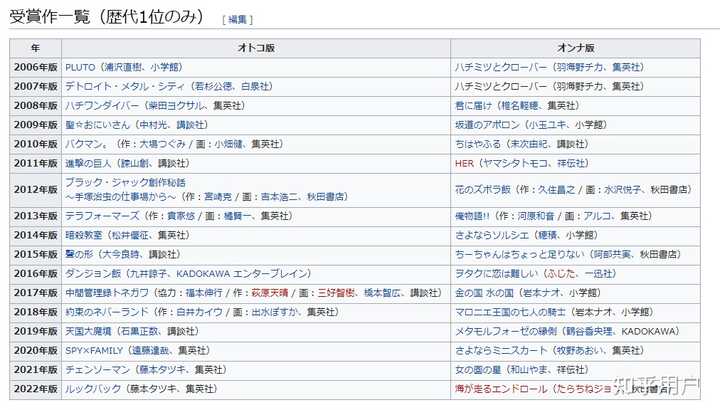Open the red 海が走るエンドロール link

[501, 389]
